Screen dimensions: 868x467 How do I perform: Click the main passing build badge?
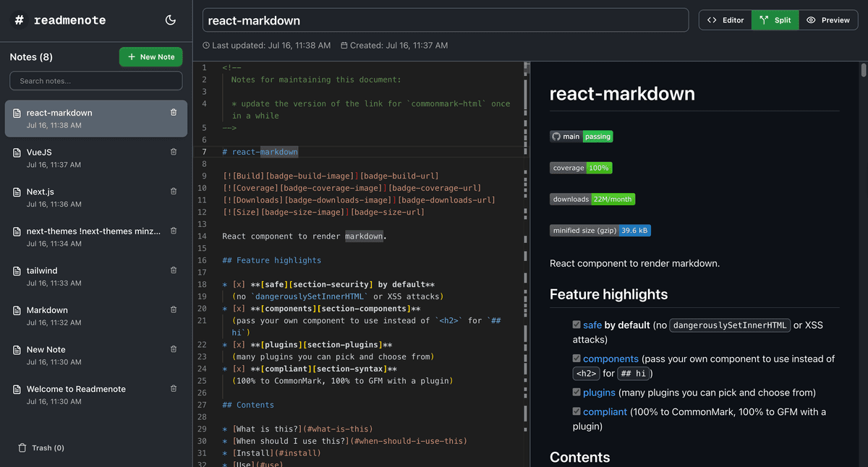tap(582, 136)
